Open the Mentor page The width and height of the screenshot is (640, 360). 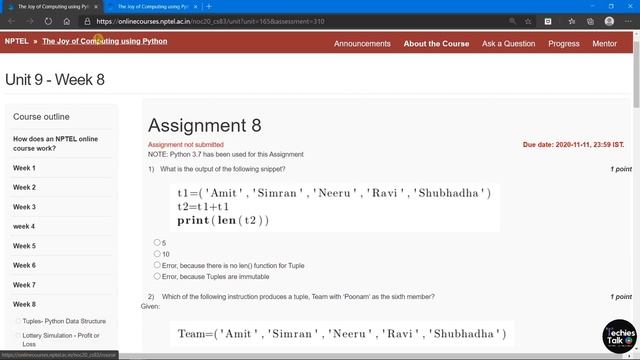coord(604,44)
